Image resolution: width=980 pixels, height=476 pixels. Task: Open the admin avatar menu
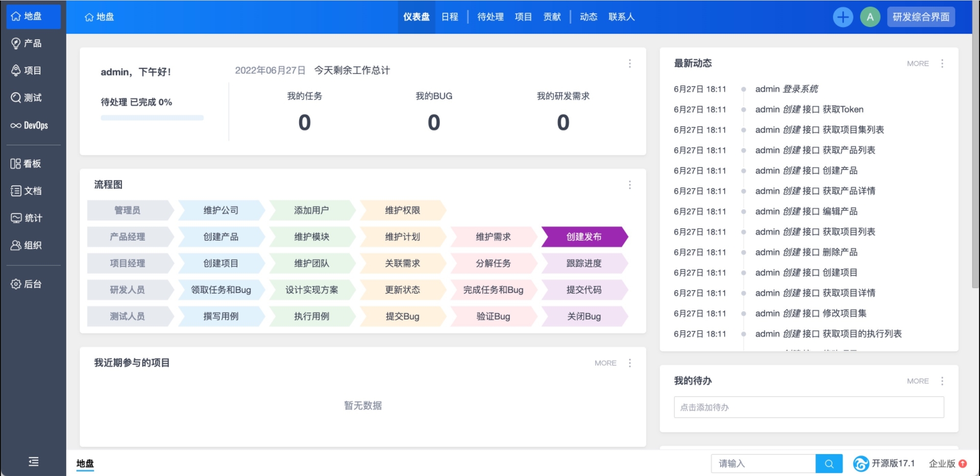(870, 17)
